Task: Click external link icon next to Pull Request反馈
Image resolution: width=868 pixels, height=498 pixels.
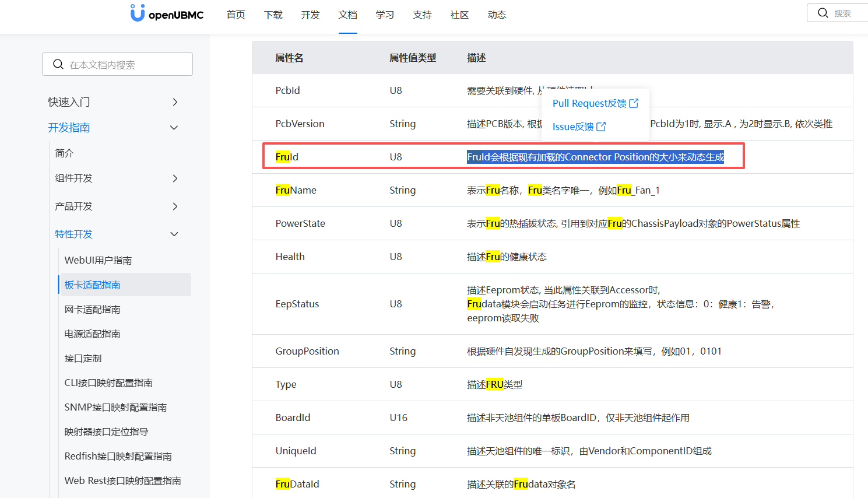Action: tap(634, 103)
